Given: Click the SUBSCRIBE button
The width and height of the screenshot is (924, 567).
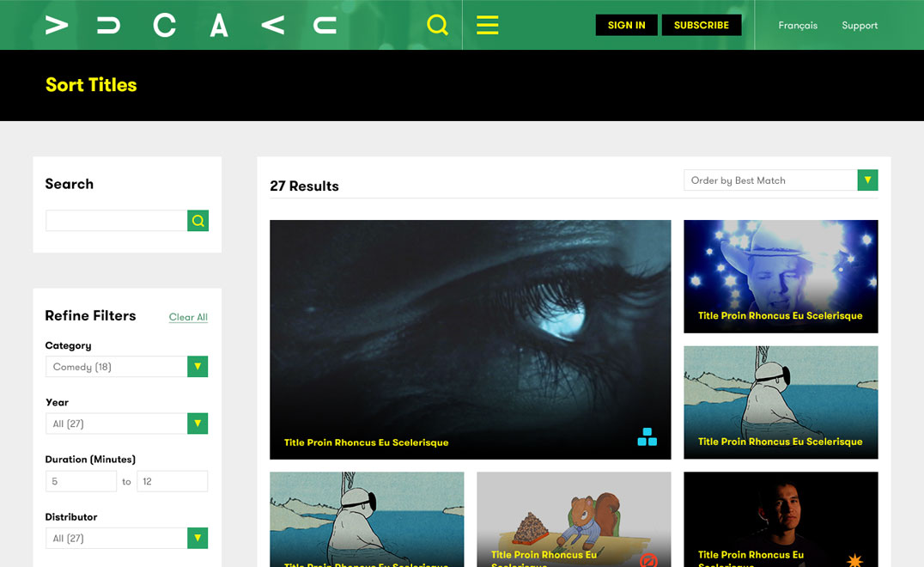Looking at the screenshot, I should tap(702, 26).
